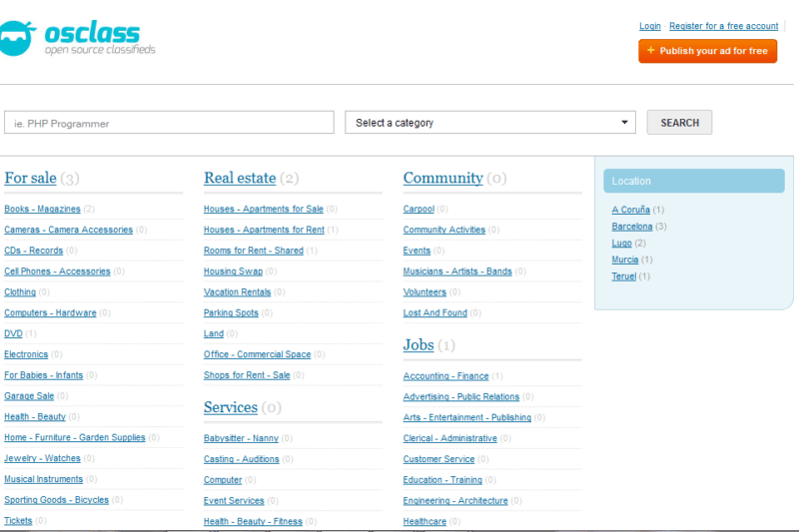Open the Parking Spots subcategory
799x532 pixels.
[231, 312]
